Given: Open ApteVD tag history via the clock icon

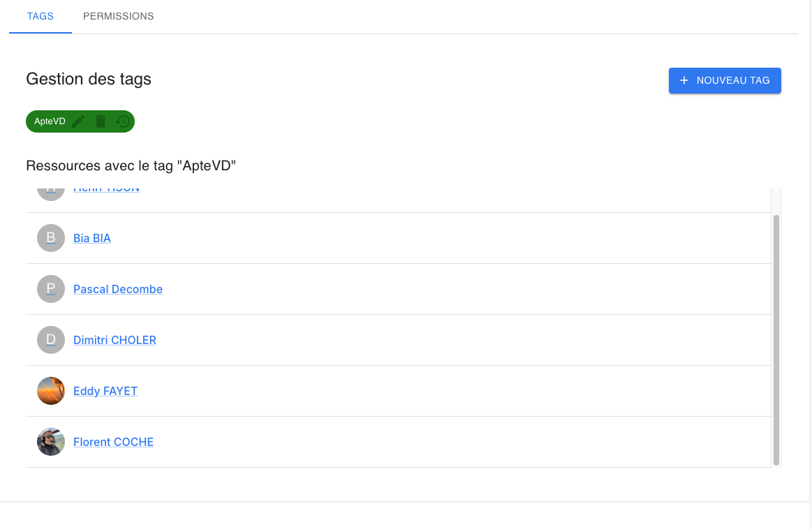Looking at the screenshot, I should pos(123,121).
